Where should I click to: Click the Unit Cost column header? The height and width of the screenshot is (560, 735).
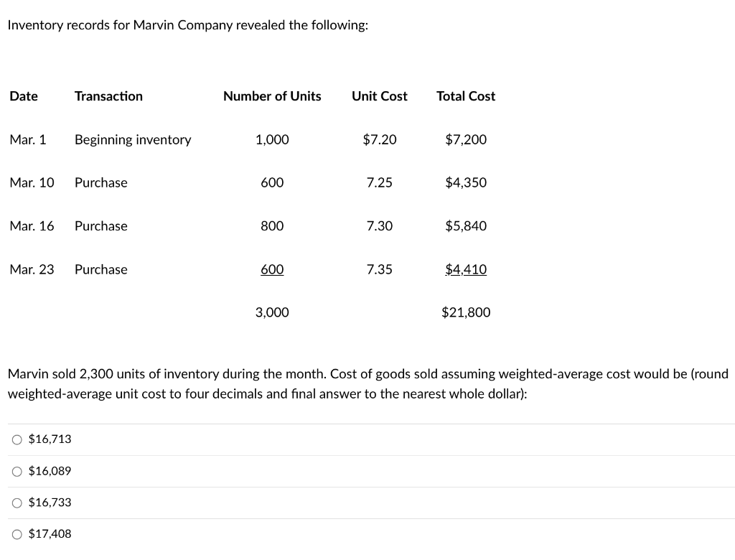coord(379,96)
